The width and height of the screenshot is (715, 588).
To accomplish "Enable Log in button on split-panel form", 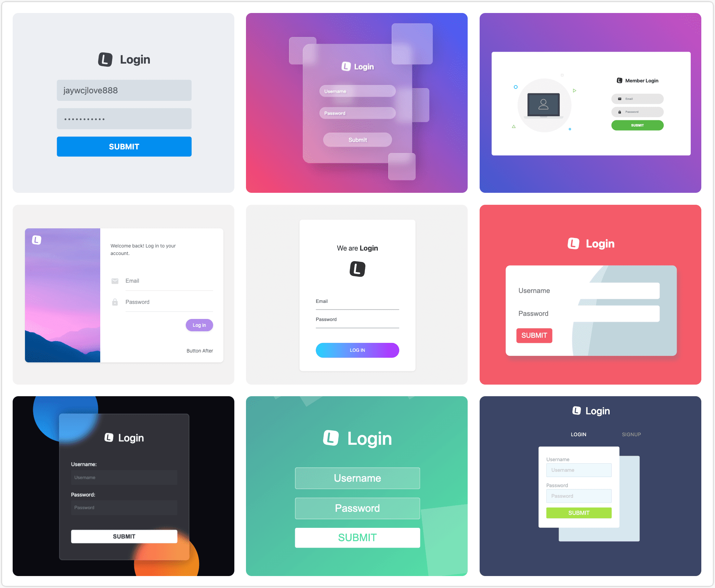I will [201, 325].
